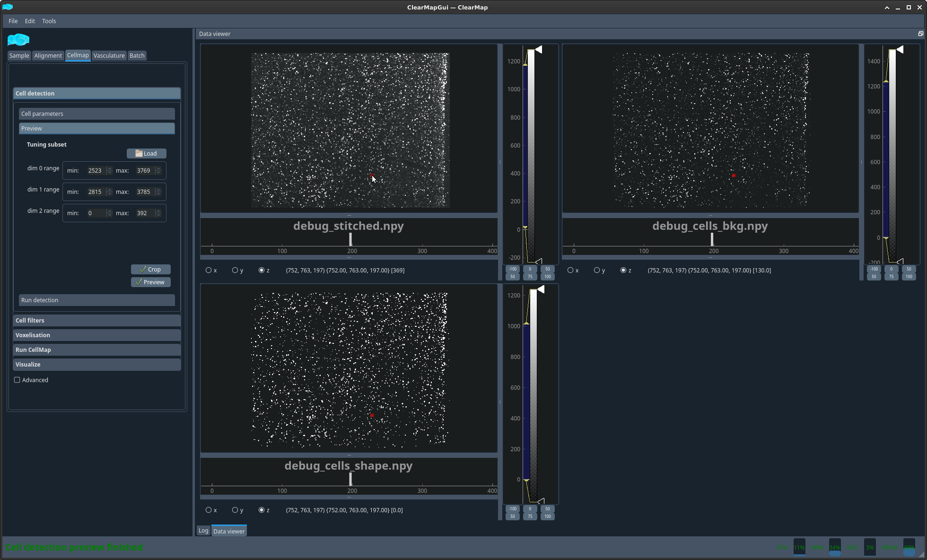Image resolution: width=927 pixels, height=560 pixels.
Task: Click the upper white triangle handle of debug_stitched histogram
Action: (538, 49)
